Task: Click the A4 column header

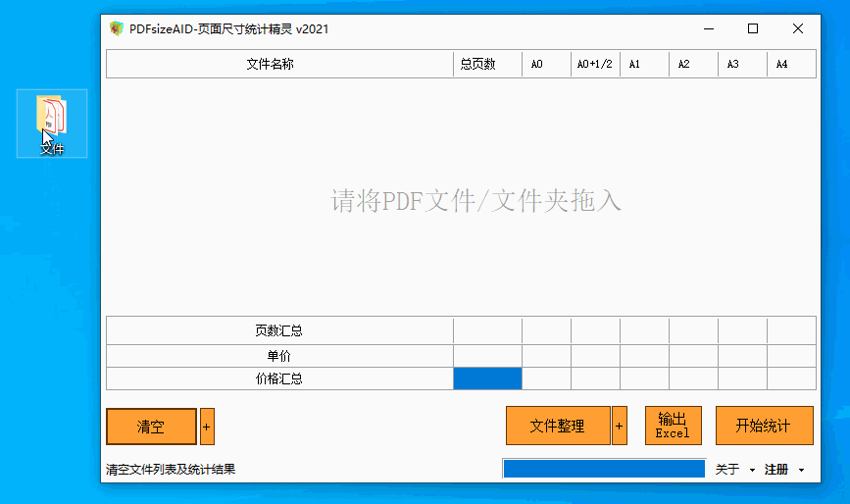Action: (x=791, y=64)
